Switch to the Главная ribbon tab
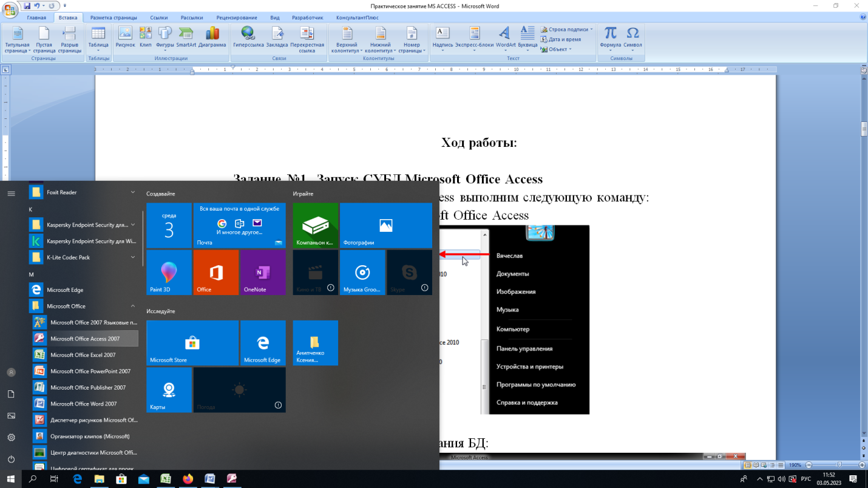Screen dimensions: 868x488 [x=36, y=18]
